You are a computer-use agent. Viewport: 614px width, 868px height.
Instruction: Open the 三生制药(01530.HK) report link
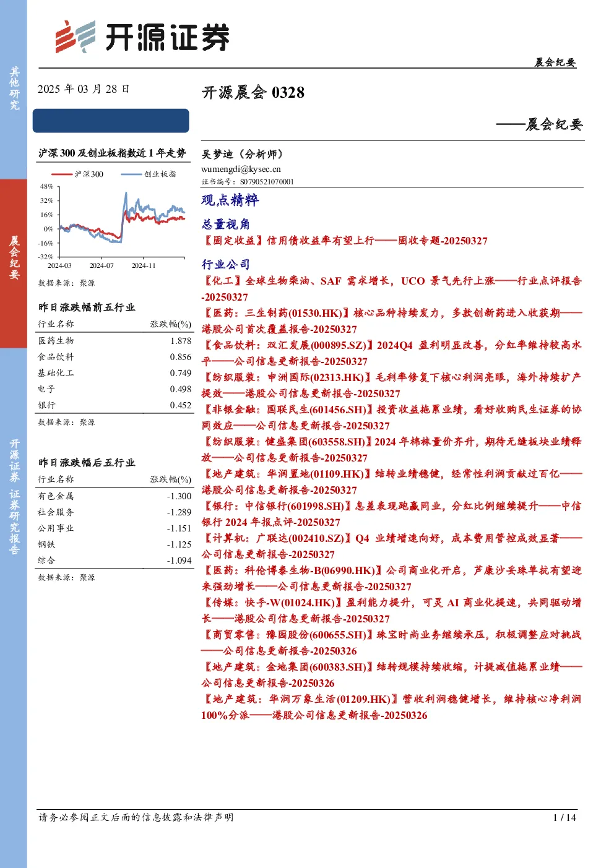pyautogui.click(x=391, y=321)
